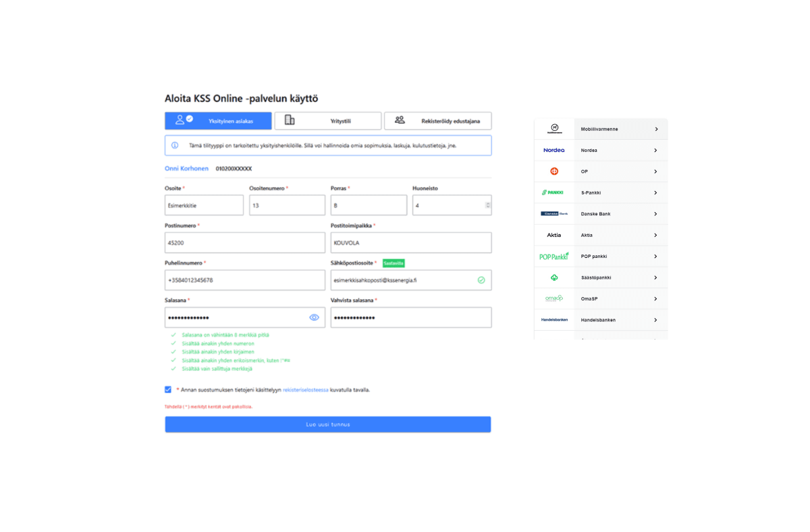Expand OmaSP login with arrow
Image resolution: width=810 pixels, height=532 pixels.
[655, 299]
